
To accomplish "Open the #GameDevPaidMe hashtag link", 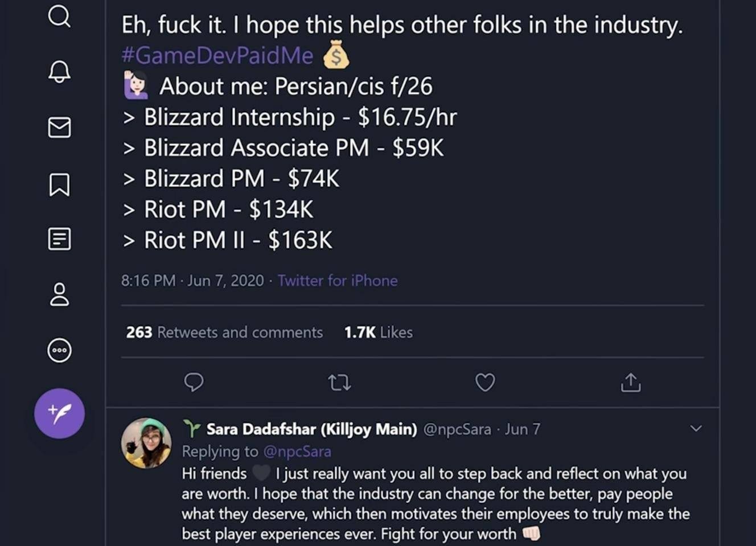I will point(217,56).
